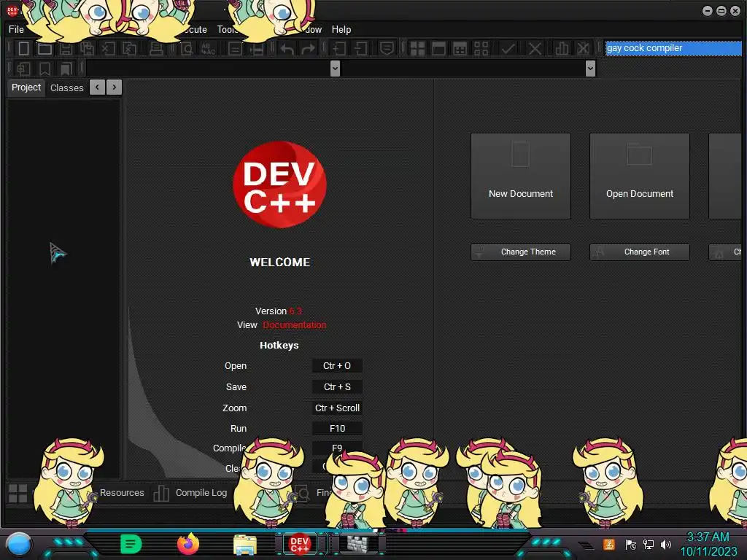Click the green notes app taskbar icon
Screen dimensions: 747x560
coord(131,544)
